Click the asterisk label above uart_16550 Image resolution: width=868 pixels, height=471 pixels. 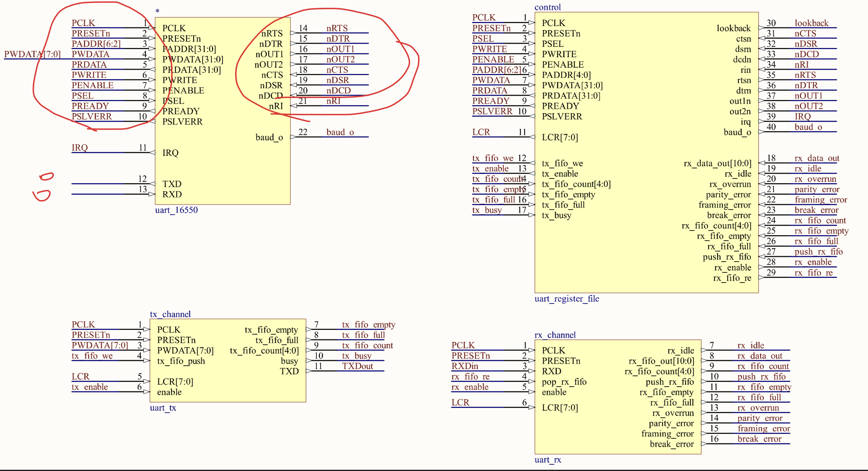click(157, 11)
